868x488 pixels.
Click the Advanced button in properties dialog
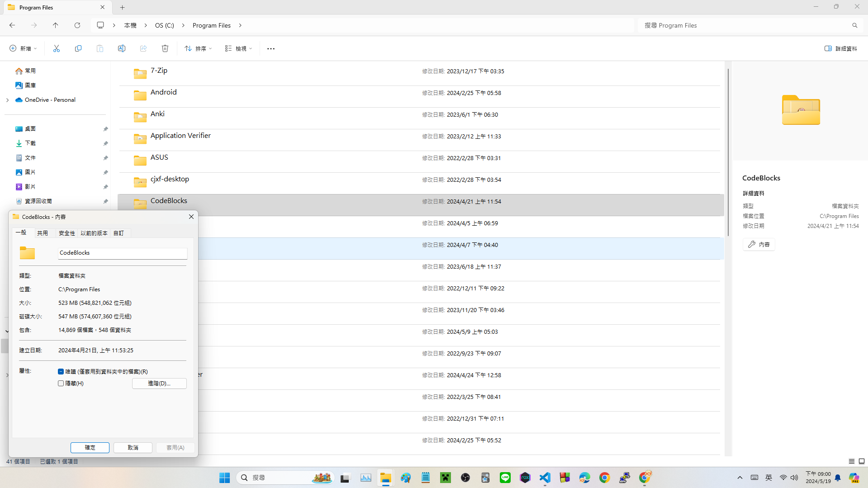point(159,383)
